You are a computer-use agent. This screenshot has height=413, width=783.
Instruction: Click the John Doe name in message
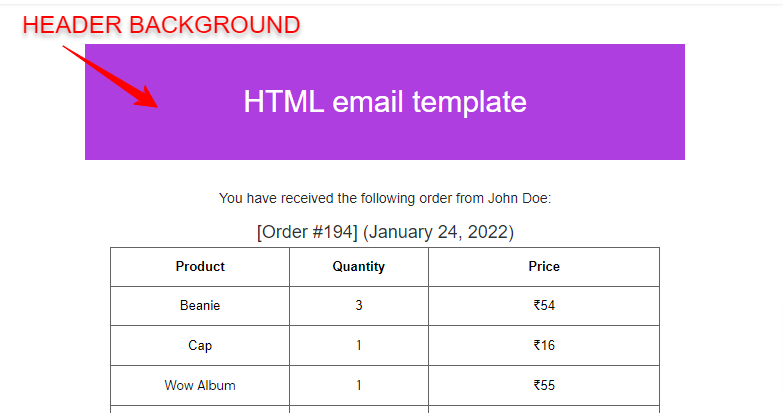pos(517,198)
